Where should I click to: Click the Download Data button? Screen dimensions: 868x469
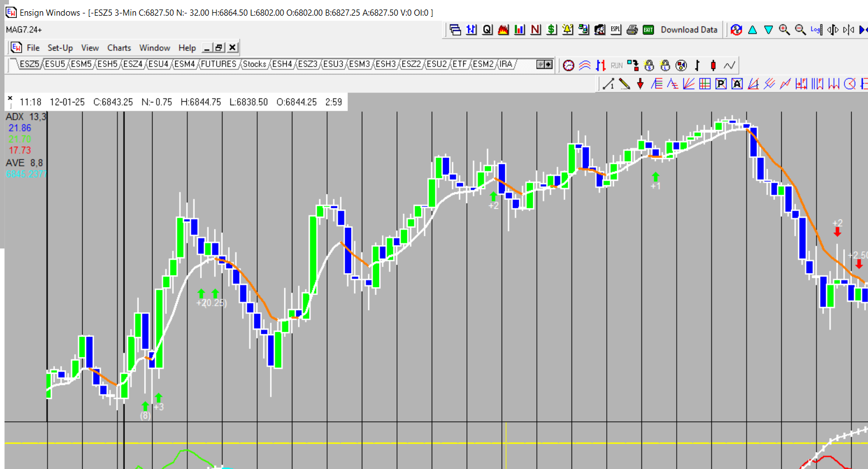(688, 30)
